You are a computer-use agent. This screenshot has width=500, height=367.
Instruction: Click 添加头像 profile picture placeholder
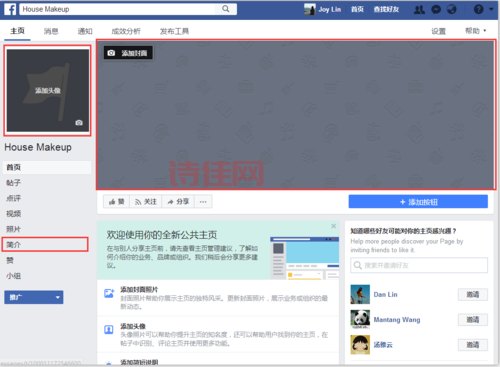(48, 90)
